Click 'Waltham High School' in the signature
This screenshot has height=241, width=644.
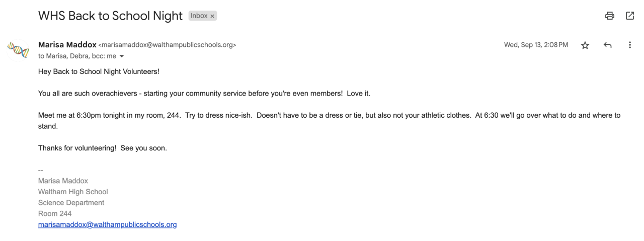click(x=73, y=192)
